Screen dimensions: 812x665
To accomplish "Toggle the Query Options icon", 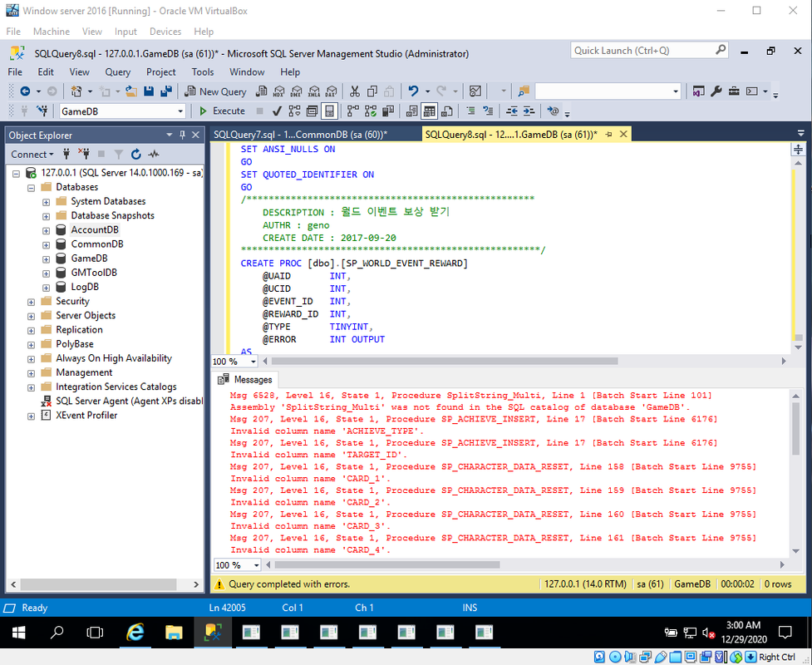I will [x=312, y=111].
